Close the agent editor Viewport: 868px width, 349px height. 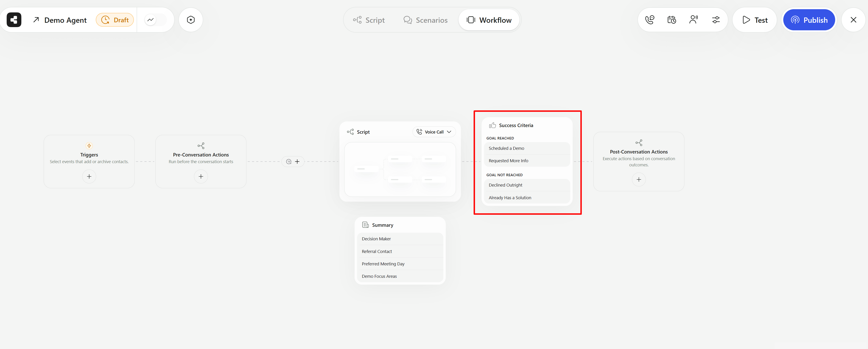point(853,20)
